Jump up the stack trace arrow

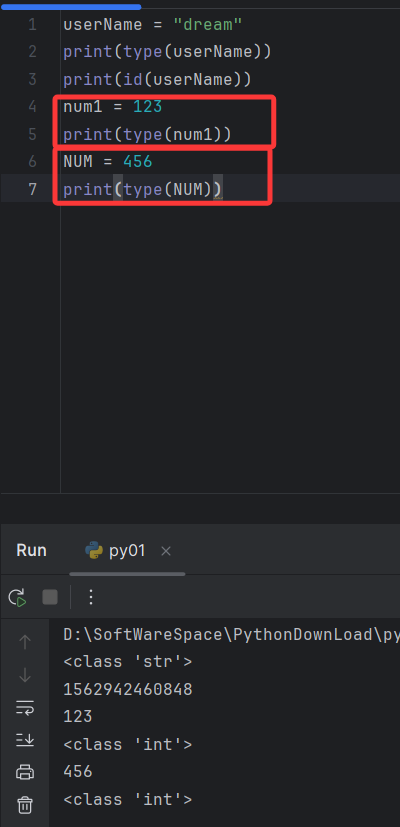tap(25, 641)
